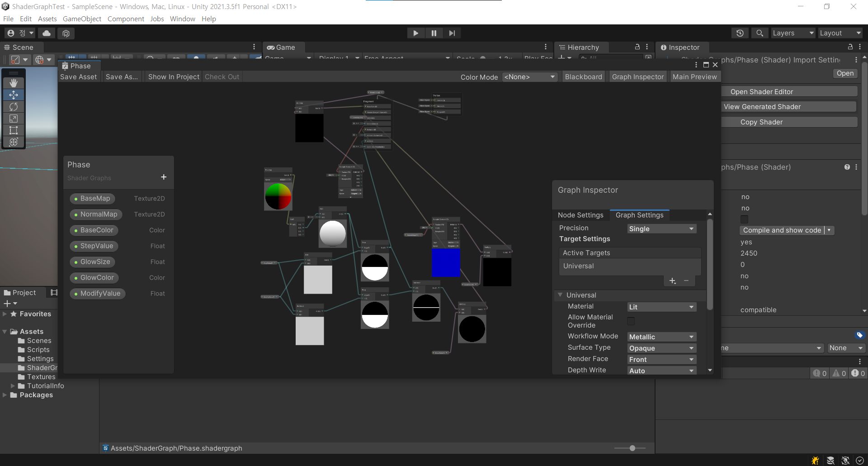Toggle the Inspector panel lock icon

pyautogui.click(x=850, y=47)
